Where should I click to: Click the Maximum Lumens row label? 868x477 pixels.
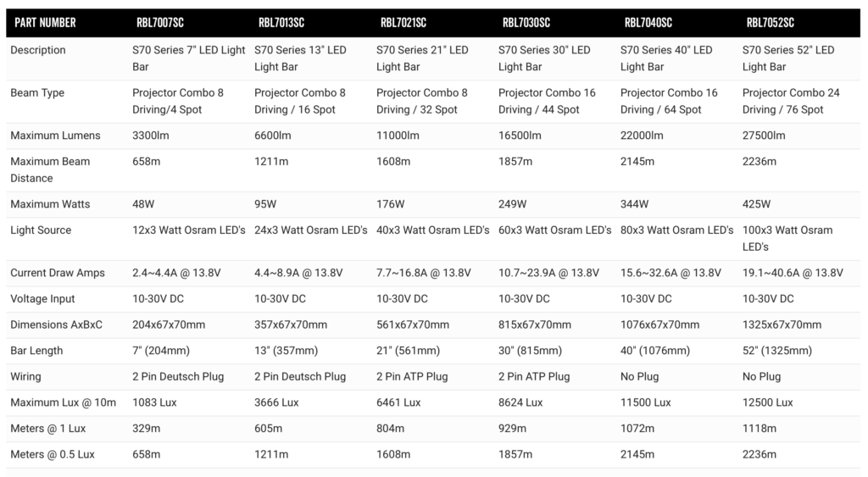[x=55, y=136]
